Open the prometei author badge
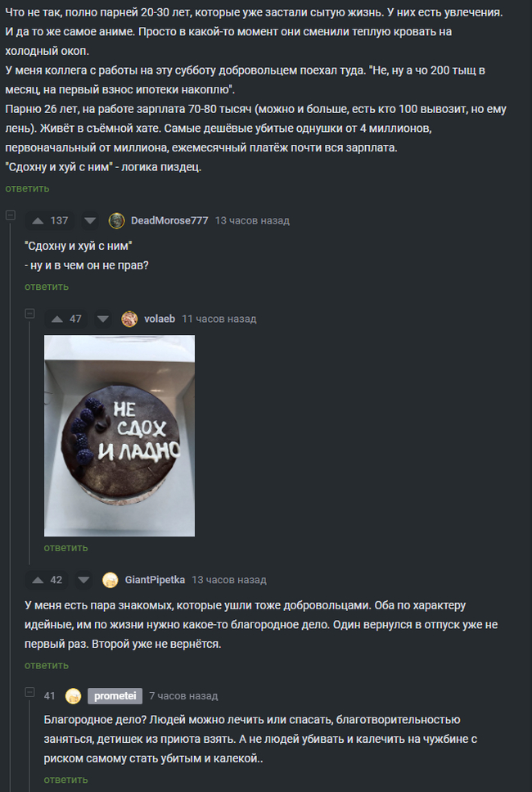 115,696
